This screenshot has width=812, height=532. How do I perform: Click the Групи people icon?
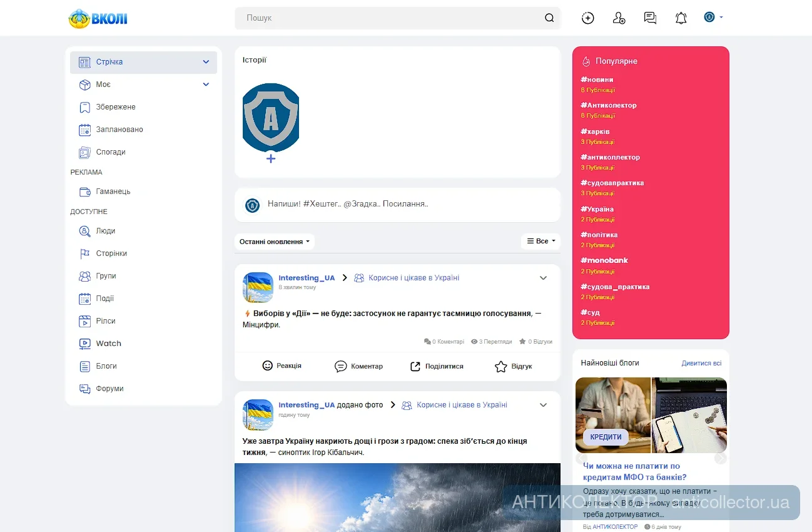coord(85,276)
